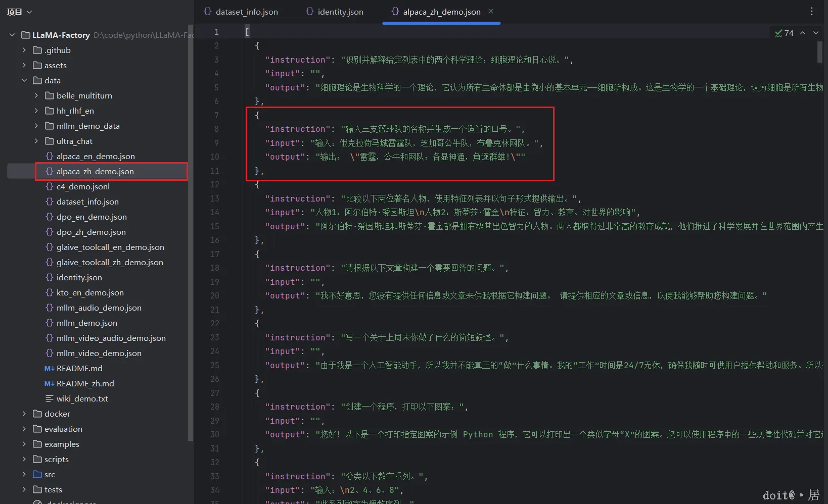The width and height of the screenshot is (828, 504).
Task: Go to previous highlighted problem with up arrow
Action: coord(803,33)
